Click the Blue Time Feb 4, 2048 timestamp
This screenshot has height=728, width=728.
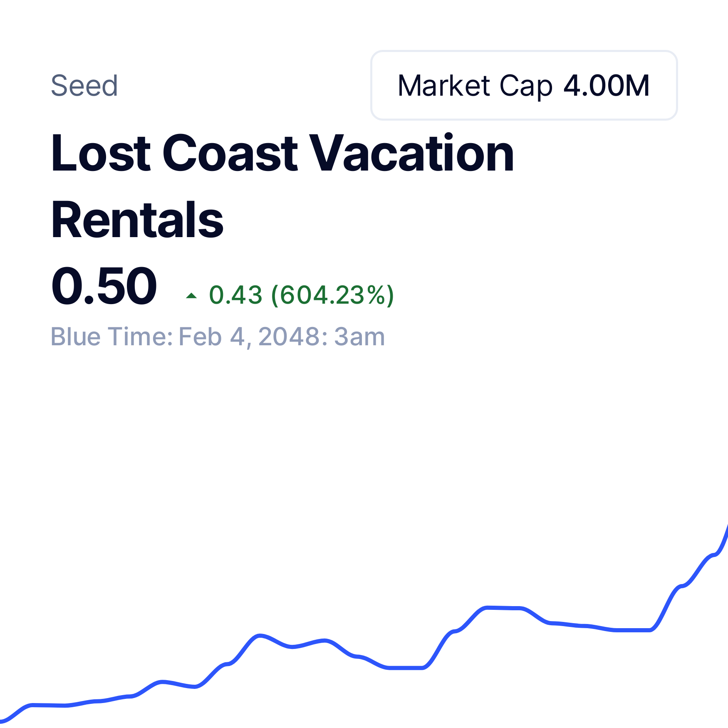218,336
